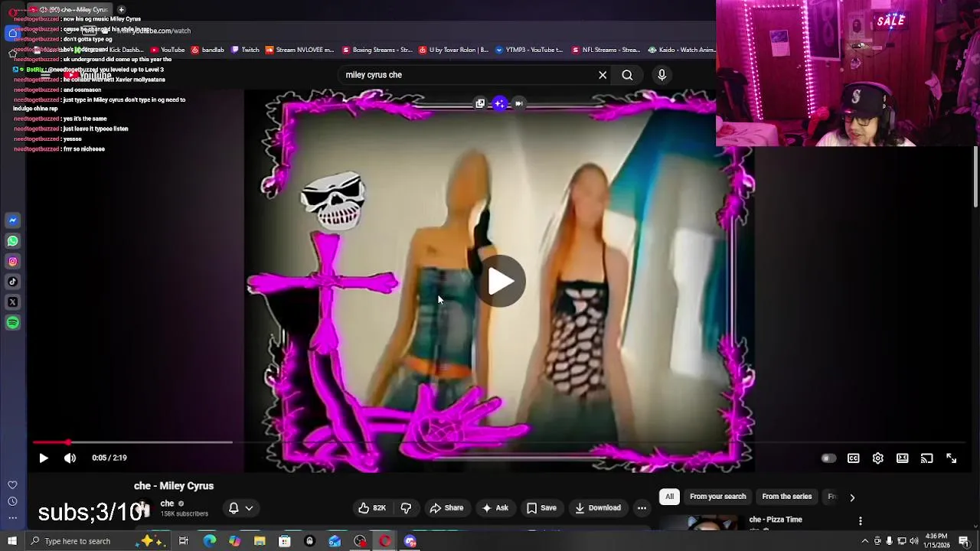Open player settings gear
The width and height of the screenshot is (980, 551).
pyautogui.click(x=878, y=458)
